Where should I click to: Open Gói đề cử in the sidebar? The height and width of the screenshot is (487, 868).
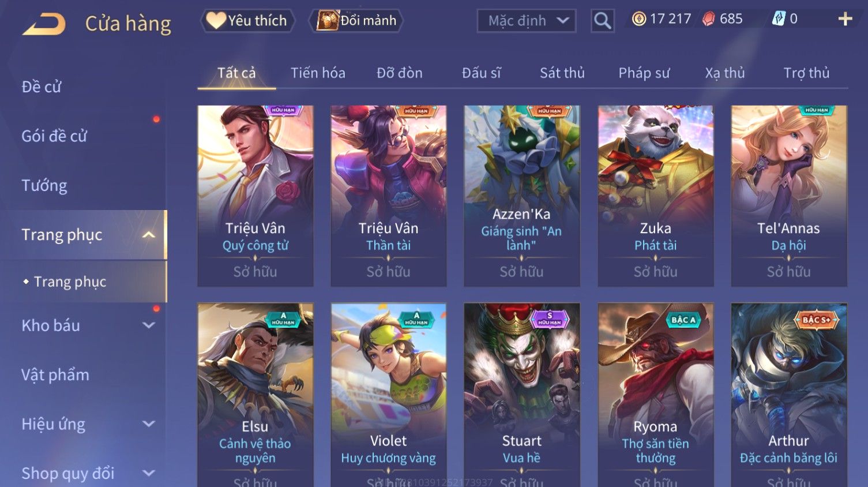pyautogui.click(x=54, y=136)
